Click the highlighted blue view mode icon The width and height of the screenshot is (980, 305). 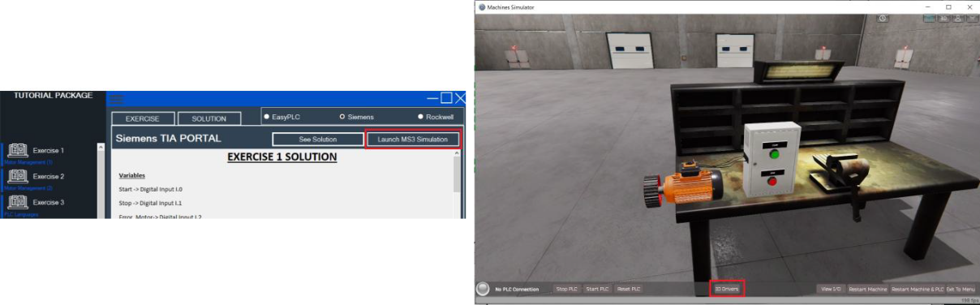click(929, 18)
